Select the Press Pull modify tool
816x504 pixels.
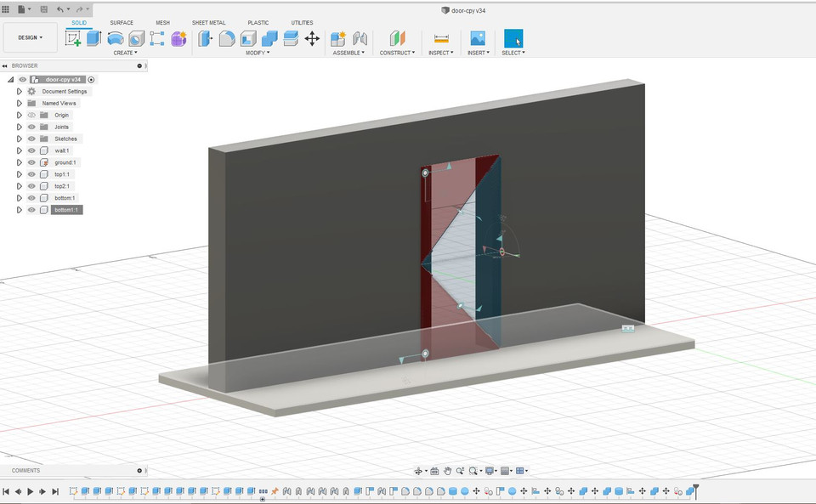click(x=205, y=37)
